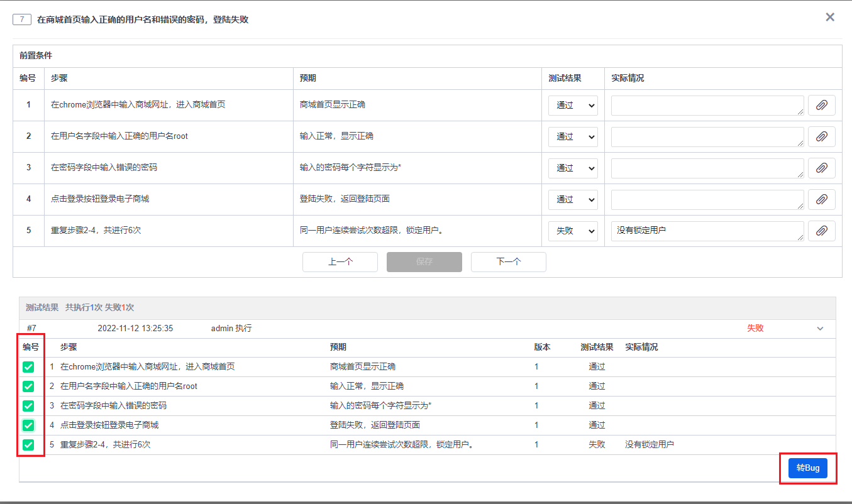This screenshot has width=852, height=504.
Task: Click 没有锁定用户 in the results table
Action: click(x=650, y=445)
